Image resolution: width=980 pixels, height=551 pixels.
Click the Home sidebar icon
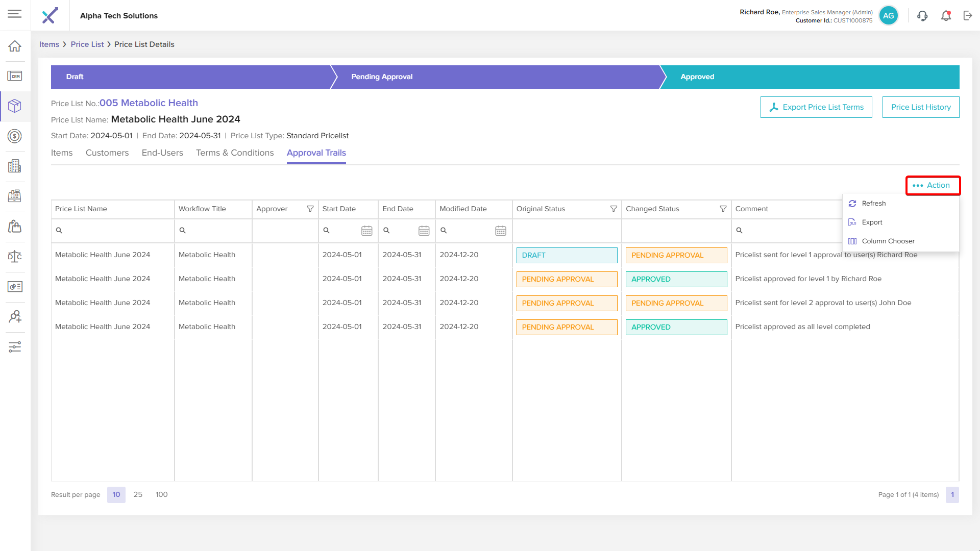(x=15, y=46)
